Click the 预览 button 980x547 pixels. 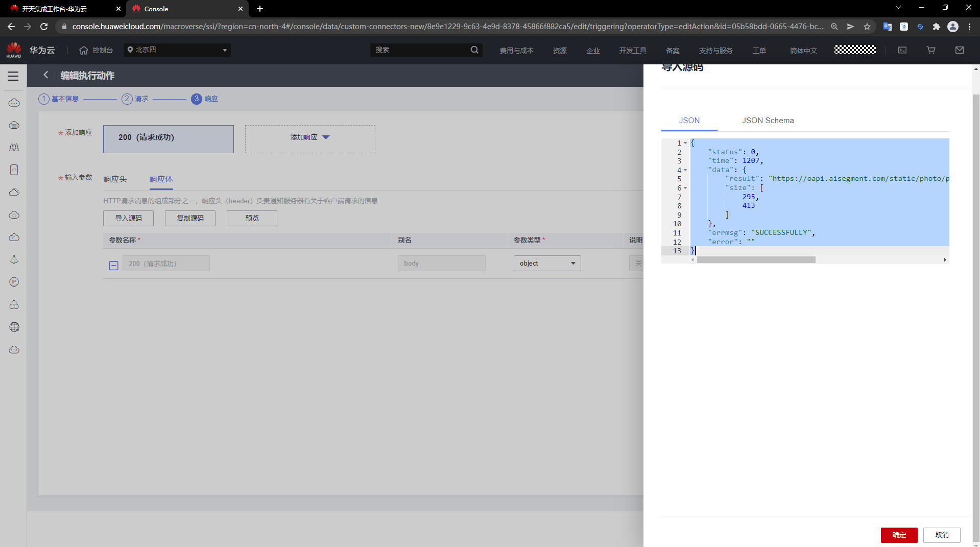click(x=252, y=218)
